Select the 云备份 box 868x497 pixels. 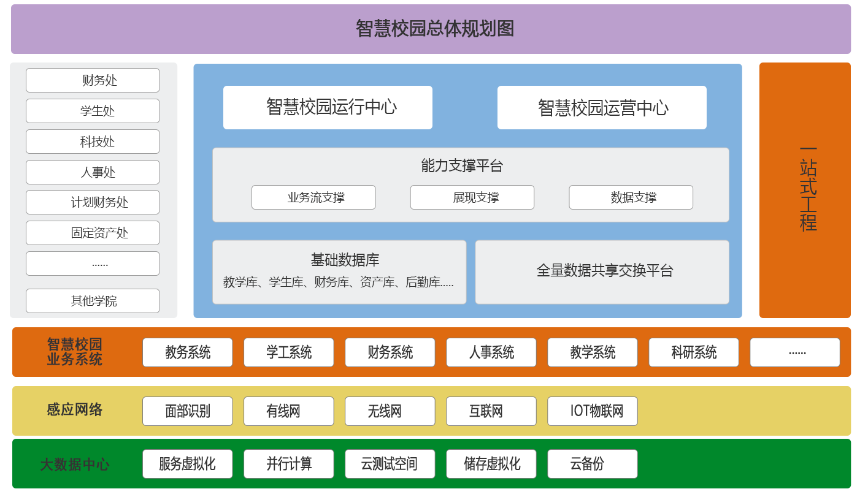pos(593,464)
